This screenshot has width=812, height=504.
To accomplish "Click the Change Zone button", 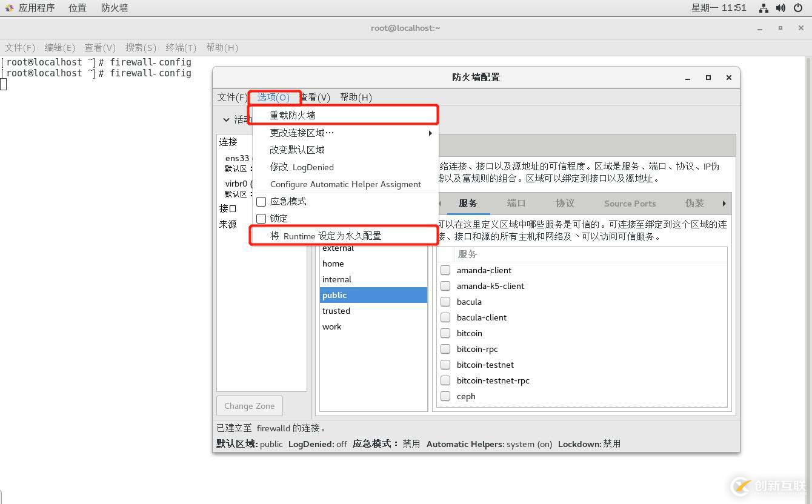I will [x=249, y=406].
